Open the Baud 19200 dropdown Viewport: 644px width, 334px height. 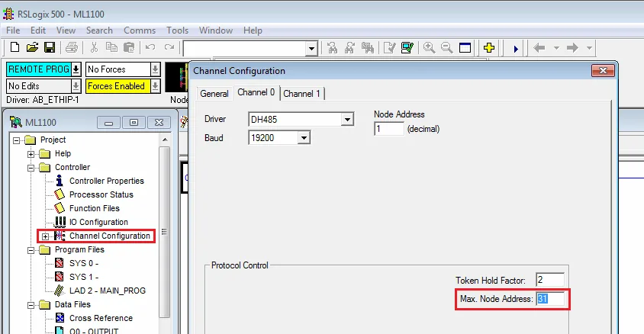[x=304, y=138]
